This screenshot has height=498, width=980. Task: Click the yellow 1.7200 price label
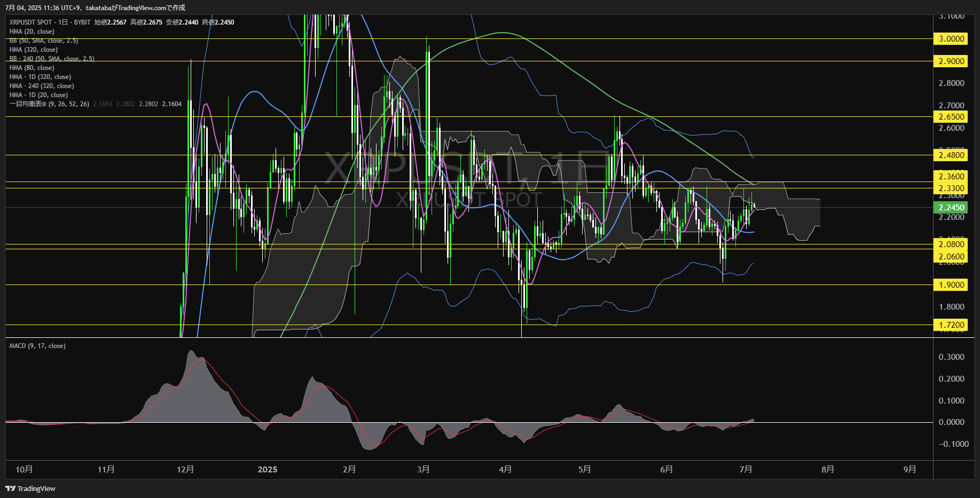click(x=951, y=325)
